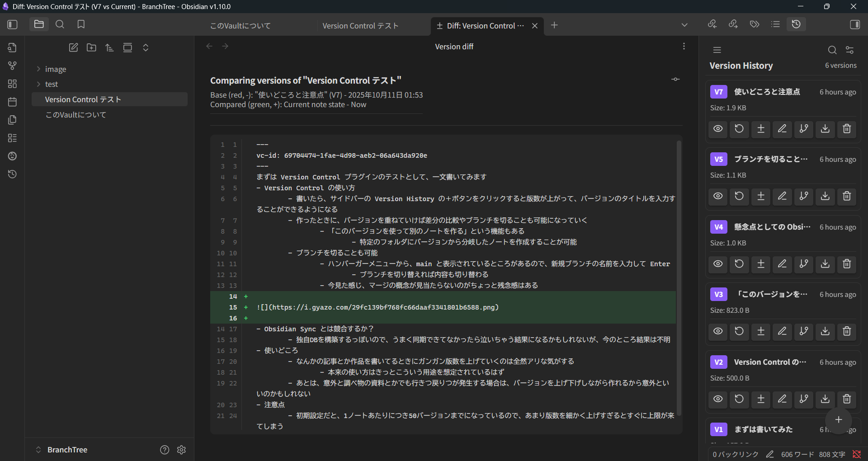Delete version V4

(847, 264)
